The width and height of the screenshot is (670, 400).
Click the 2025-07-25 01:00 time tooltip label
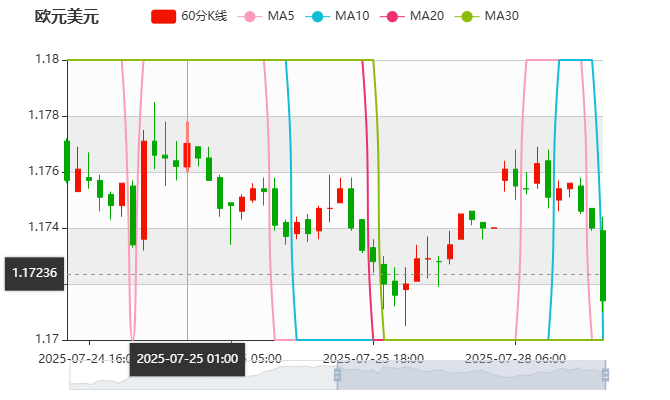pyautogui.click(x=187, y=358)
